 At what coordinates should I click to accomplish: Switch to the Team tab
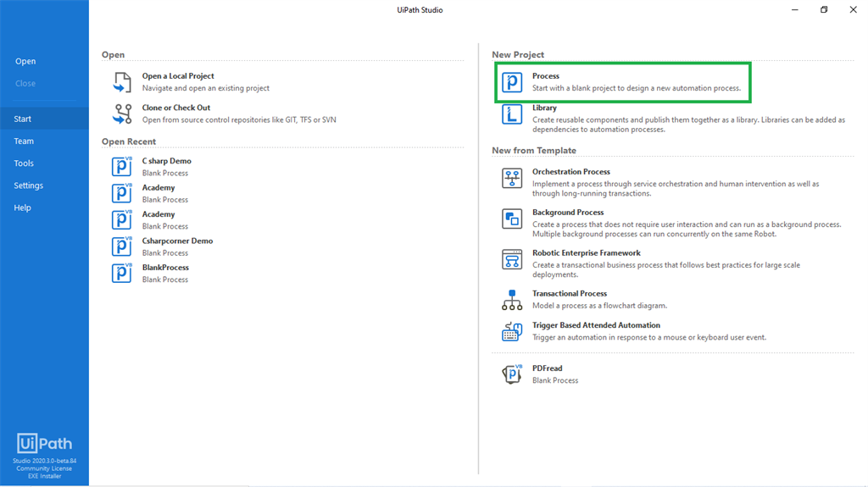[24, 141]
